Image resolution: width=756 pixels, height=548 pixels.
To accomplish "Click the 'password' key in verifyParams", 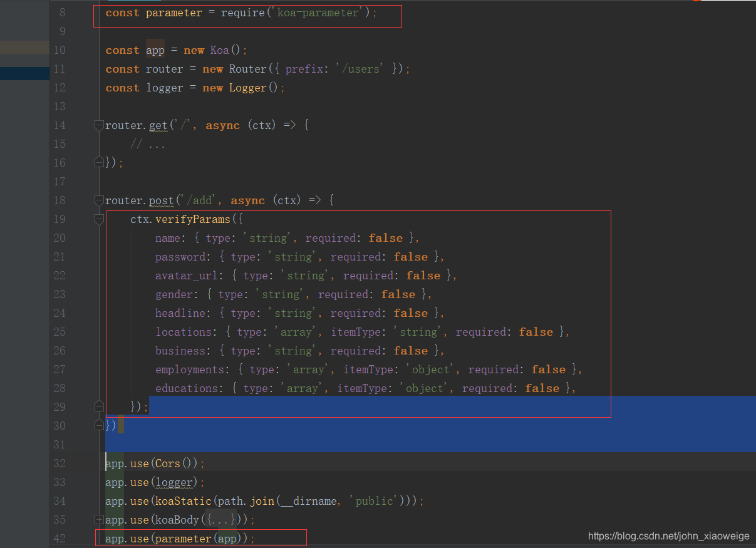I will [180, 257].
